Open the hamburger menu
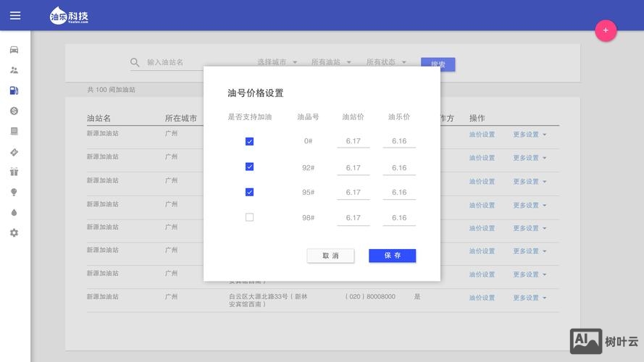Image resolution: width=644 pixels, height=362 pixels. (x=15, y=16)
